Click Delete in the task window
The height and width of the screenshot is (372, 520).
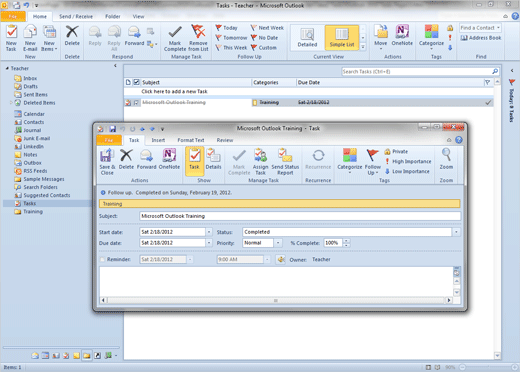coord(126,159)
